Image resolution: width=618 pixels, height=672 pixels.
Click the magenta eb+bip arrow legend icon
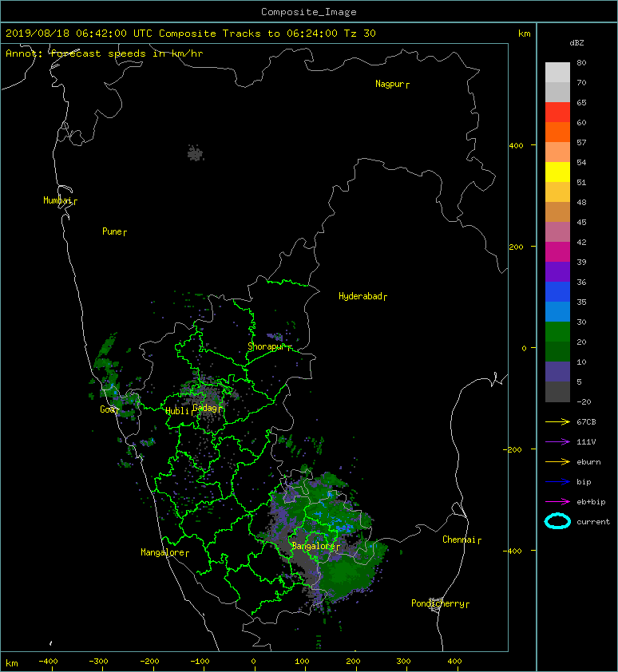click(x=557, y=502)
